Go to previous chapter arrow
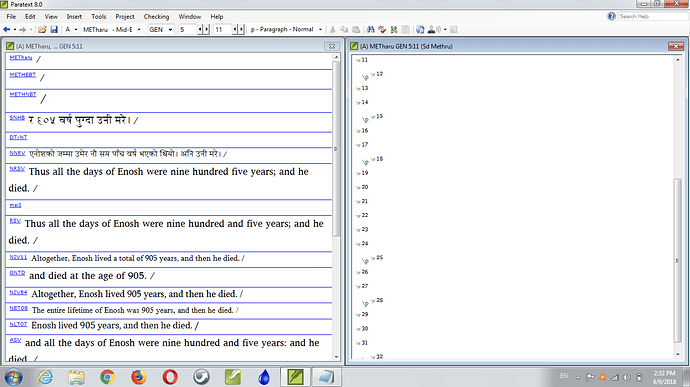The width and height of the screenshot is (690, 387). (x=199, y=29)
